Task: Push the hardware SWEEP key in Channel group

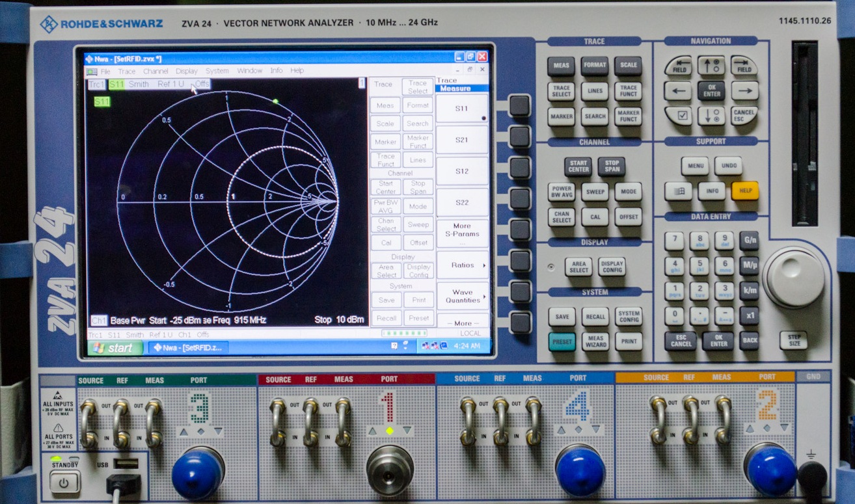Action: click(595, 192)
